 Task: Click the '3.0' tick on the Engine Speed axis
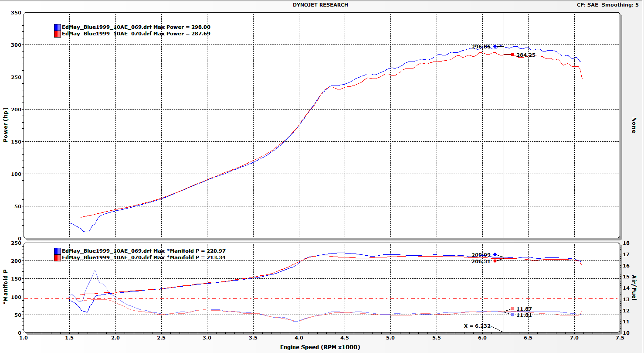tap(207, 338)
